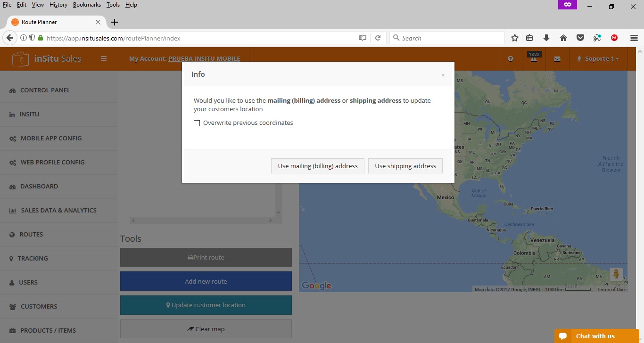Click the browser reload icon
This screenshot has width=644, height=343.
(378, 38)
